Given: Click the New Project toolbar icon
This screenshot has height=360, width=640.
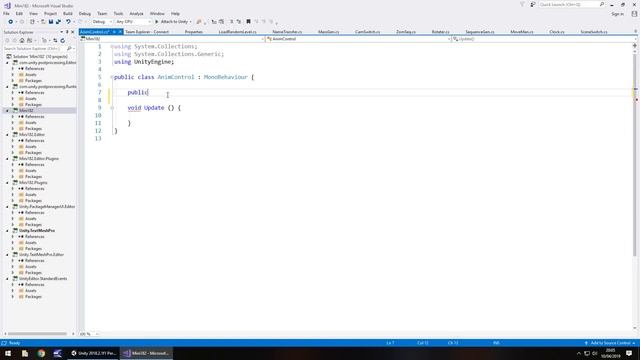Looking at the screenshot, I should pyautogui.click(x=32, y=22).
